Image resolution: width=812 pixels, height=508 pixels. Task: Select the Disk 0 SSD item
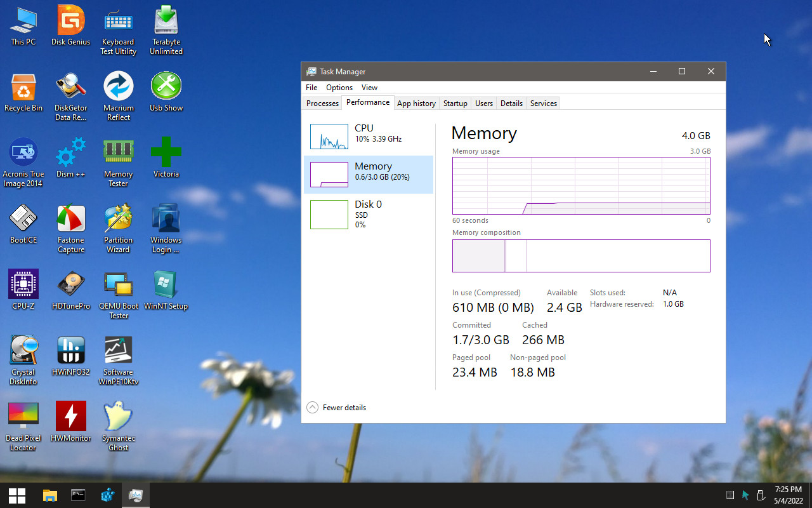pyautogui.click(x=369, y=213)
